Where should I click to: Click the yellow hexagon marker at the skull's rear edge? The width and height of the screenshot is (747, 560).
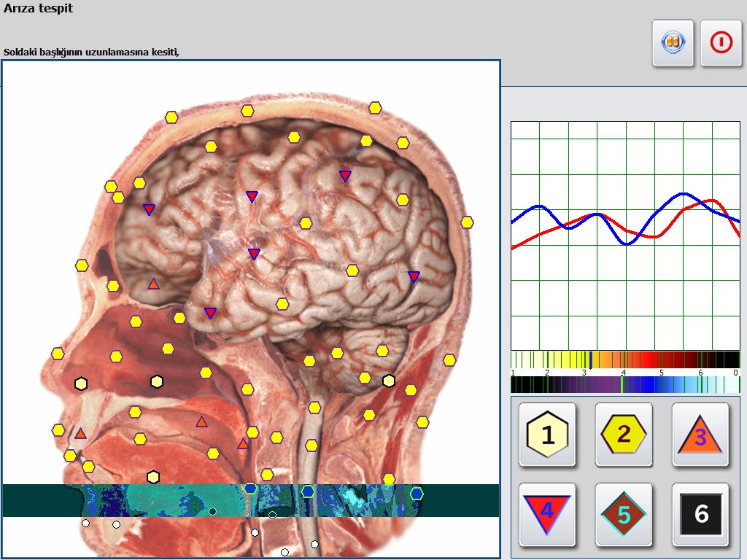click(467, 222)
